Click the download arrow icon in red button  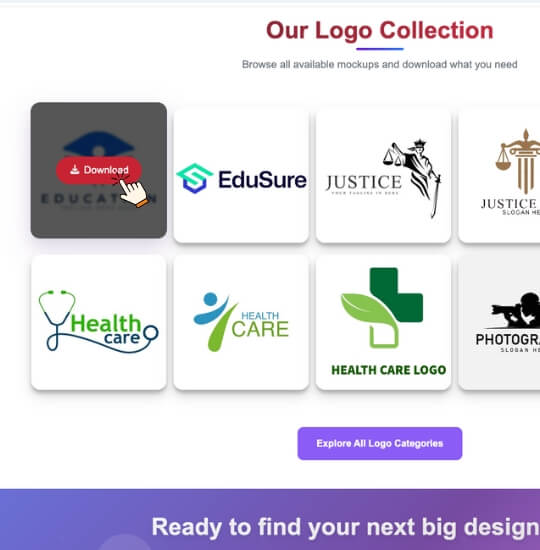coord(74,170)
